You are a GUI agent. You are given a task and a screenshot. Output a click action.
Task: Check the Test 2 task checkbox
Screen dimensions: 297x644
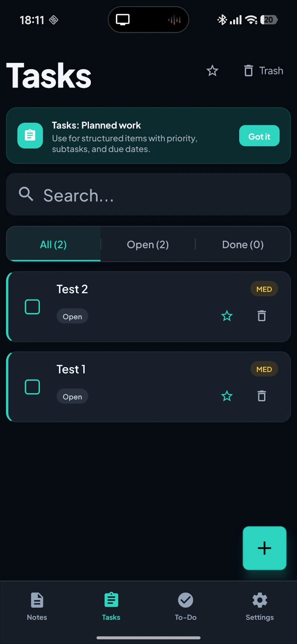(32, 307)
